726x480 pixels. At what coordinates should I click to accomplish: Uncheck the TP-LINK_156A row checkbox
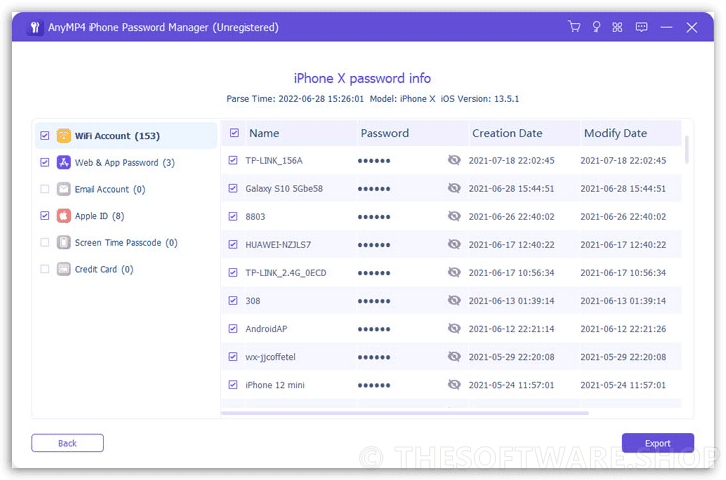(233, 160)
